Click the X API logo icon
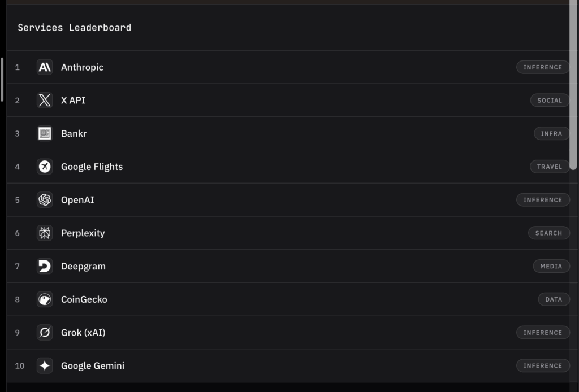The width and height of the screenshot is (579, 392). point(45,101)
